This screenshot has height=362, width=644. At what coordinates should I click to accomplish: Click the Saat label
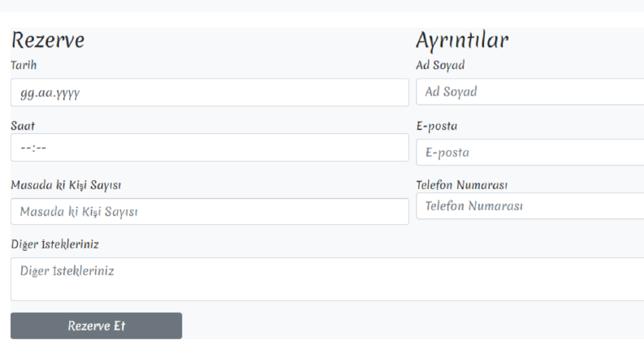click(23, 126)
